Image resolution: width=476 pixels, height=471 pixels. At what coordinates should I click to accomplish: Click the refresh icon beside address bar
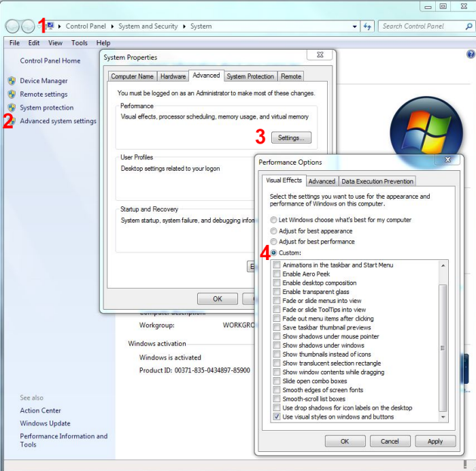point(367,27)
